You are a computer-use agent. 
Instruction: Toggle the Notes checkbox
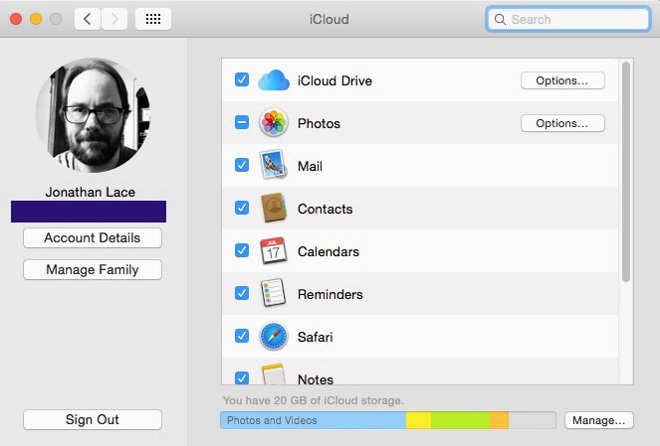(x=242, y=377)
